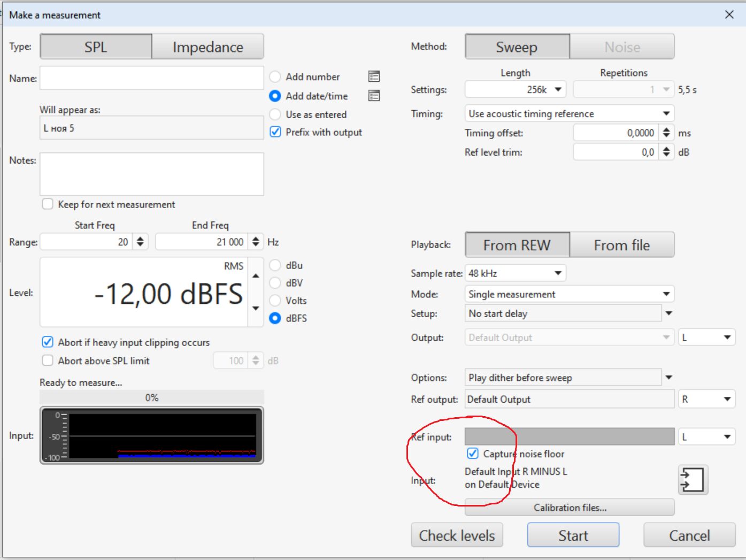Image resolution: width=746 pixels, height=560 pixels.
Task: Click the level decrease down arrow
Action: coord(256,308)
